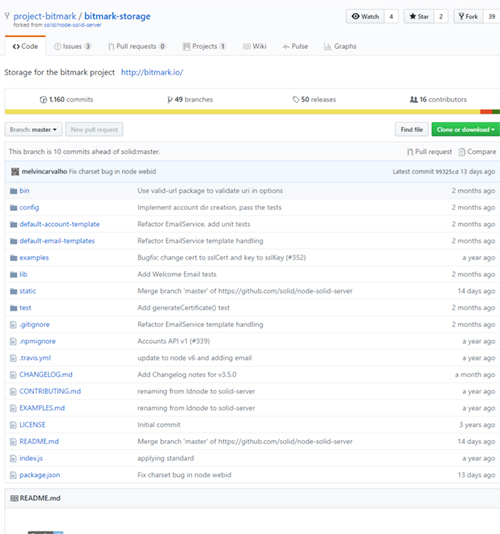Click the commits history clock icon
This screenshot has width=500, height=534.
pyautogui.click(x=43, y=99)
